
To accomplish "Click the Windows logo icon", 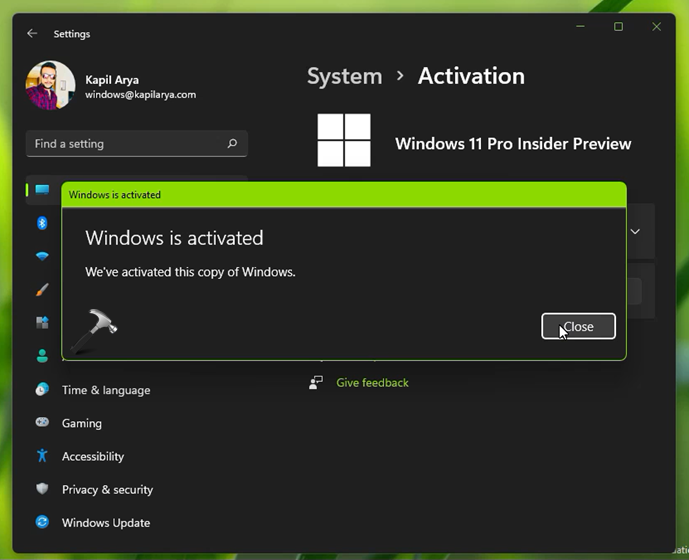I will click(344, 140).
